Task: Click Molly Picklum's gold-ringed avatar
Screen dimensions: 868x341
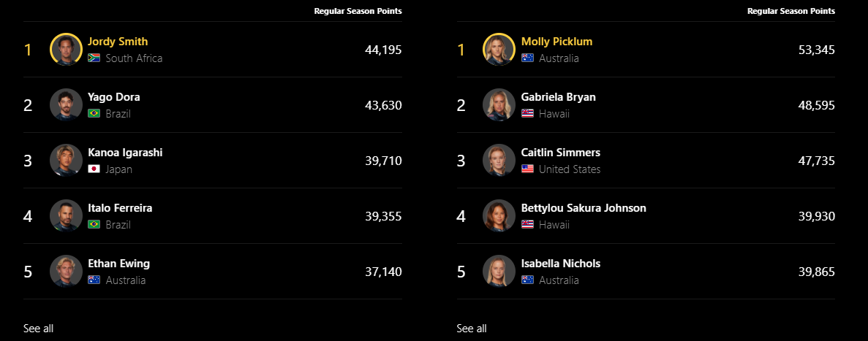Action: tap(499, 49)
